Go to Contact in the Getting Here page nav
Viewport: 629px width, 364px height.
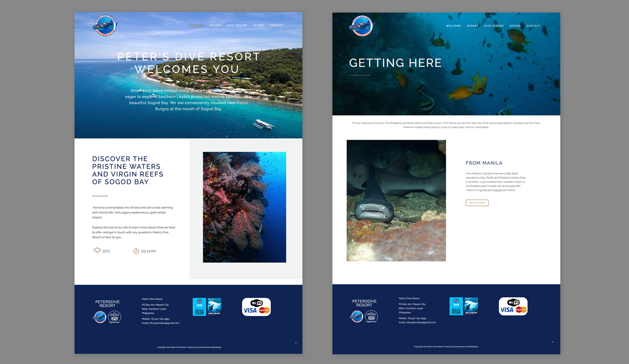533,26
